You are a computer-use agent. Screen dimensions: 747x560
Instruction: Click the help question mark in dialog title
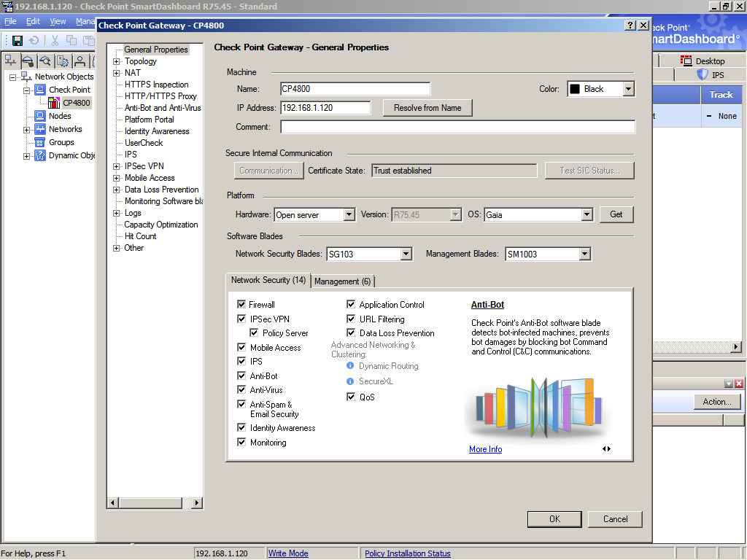click(x=630, y=26)
